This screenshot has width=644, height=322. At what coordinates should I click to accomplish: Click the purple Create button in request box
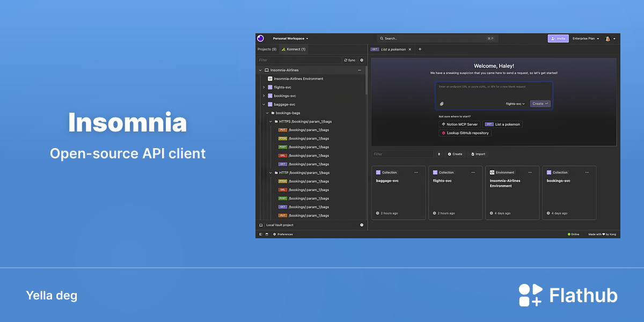point(540,104)
